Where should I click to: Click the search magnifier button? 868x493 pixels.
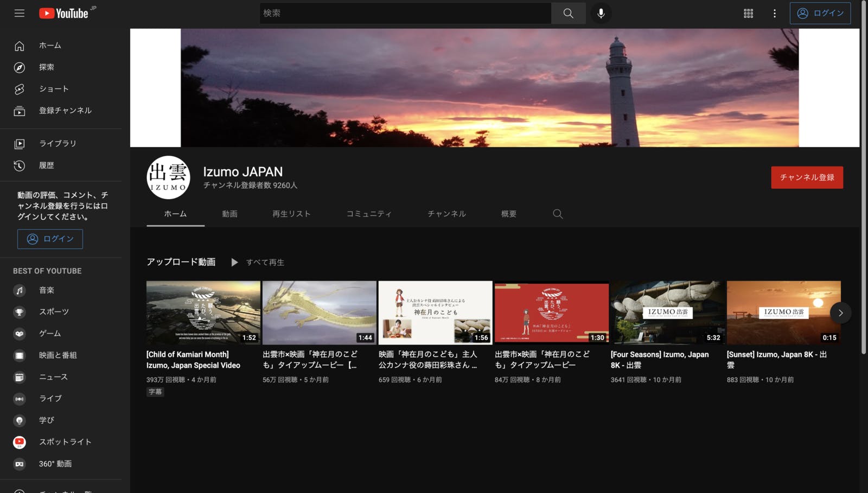tap(568, 13)
